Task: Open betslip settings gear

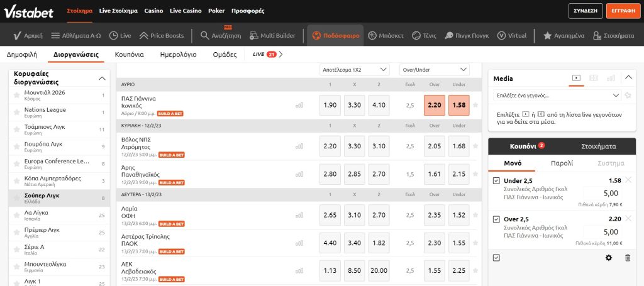Action: click(x=609, y=258)
